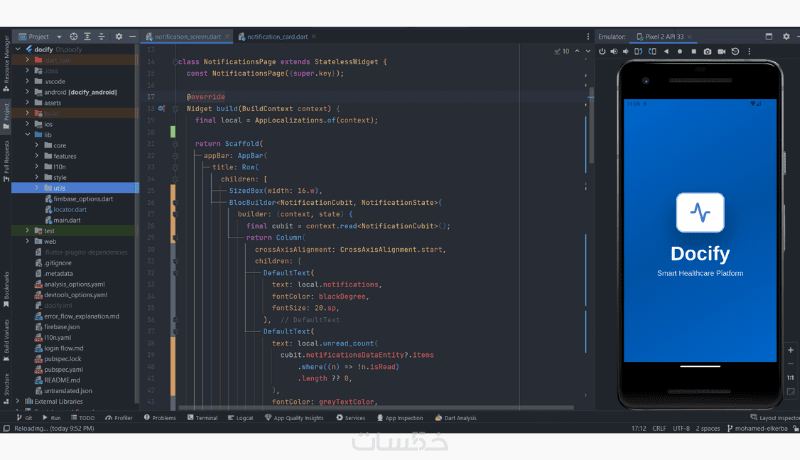Open the Run tool window
The height and width of the screenshot is (460, 800).
point(52,418)
